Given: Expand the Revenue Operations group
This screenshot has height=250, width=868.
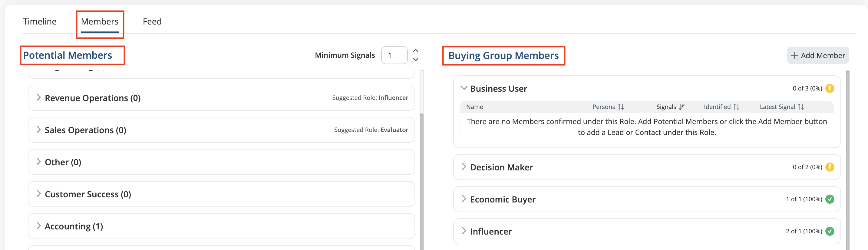Looking at the screenshot, I should tap(38, 98).
